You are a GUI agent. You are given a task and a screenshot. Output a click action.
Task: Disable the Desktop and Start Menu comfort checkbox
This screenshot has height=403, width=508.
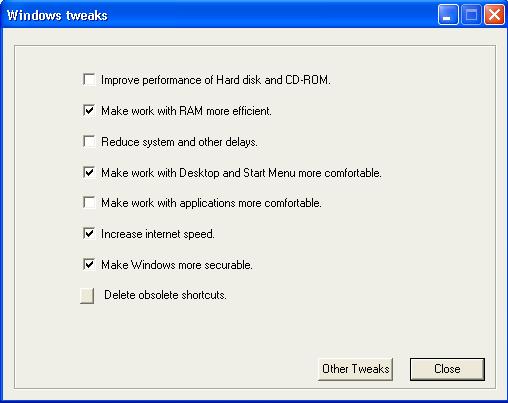point(89,172)
